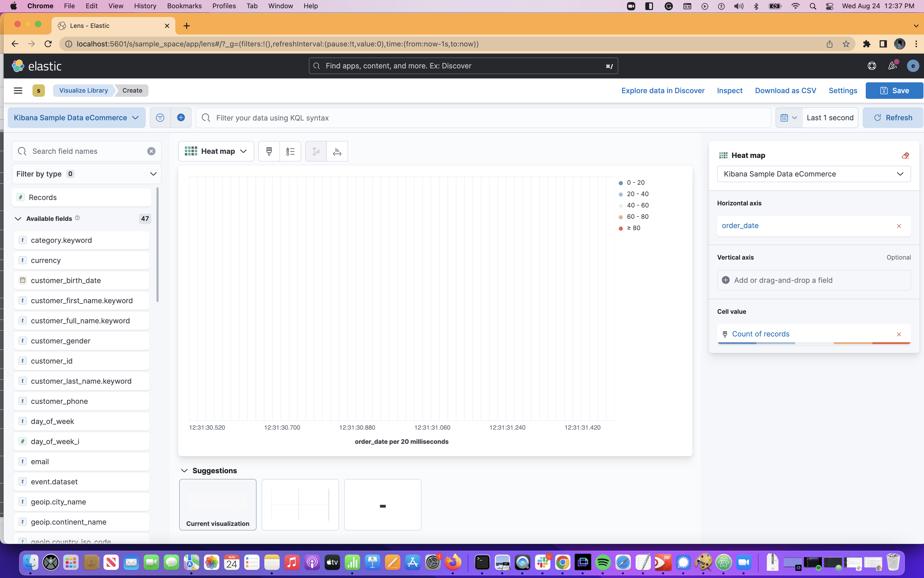Image resolution: width=924 pixels, height=578 pixels.
Task: Reload the page in Chrome
Action: (48, 44)
